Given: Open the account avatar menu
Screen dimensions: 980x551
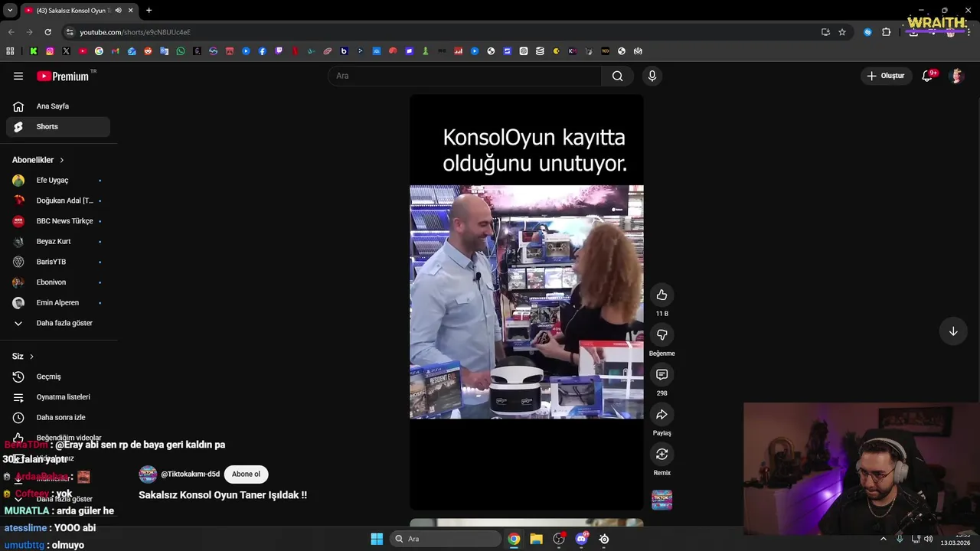Looking at the screenshot, I should [x=956, y=76].
